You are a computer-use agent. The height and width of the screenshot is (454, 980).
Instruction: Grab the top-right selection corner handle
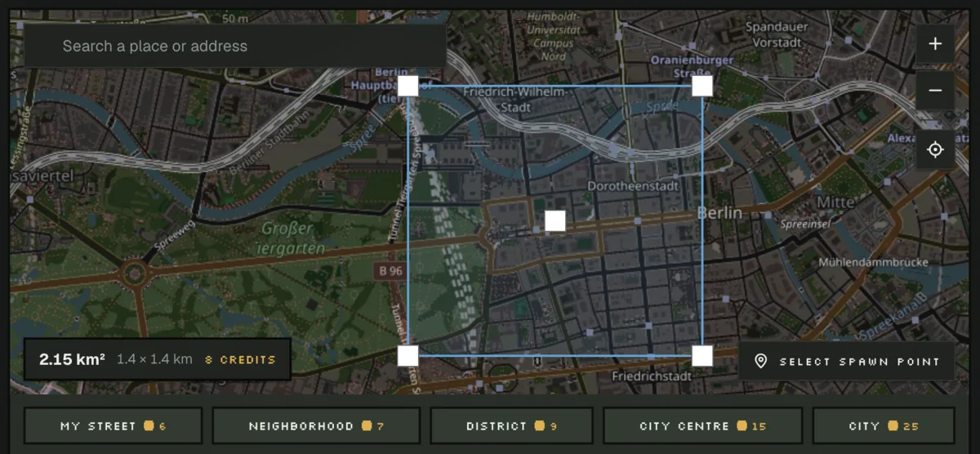[x=702, y=86]
